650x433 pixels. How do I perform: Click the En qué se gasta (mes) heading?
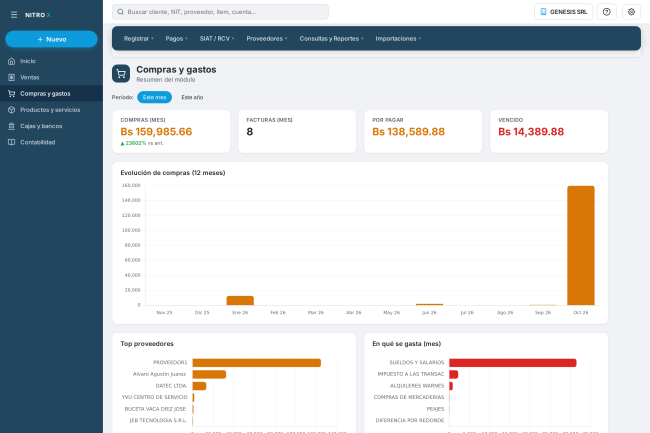[x=407, y=344]
